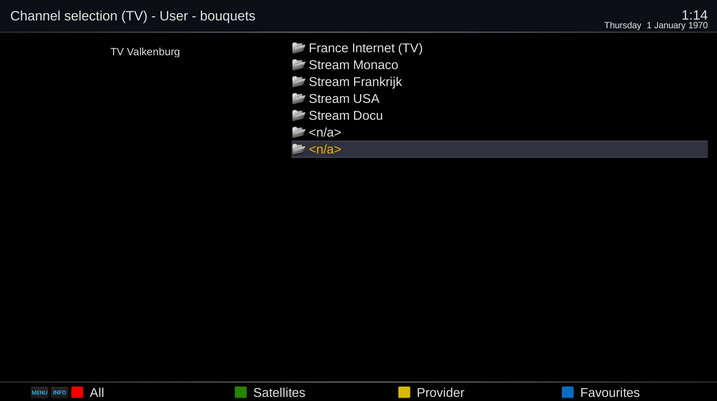This screenshot has height=401, width=717.
Task: Click the Stream Docu folder icon
Action: point(299,116)
